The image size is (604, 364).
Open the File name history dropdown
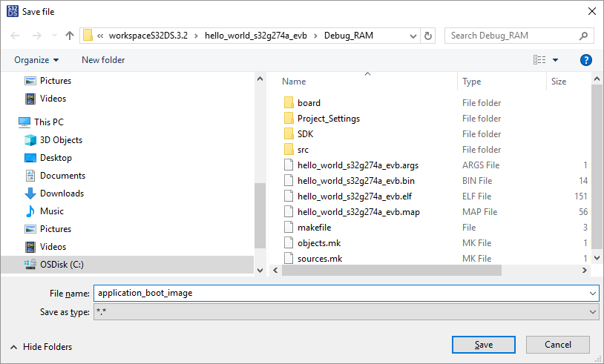(591, 293)
